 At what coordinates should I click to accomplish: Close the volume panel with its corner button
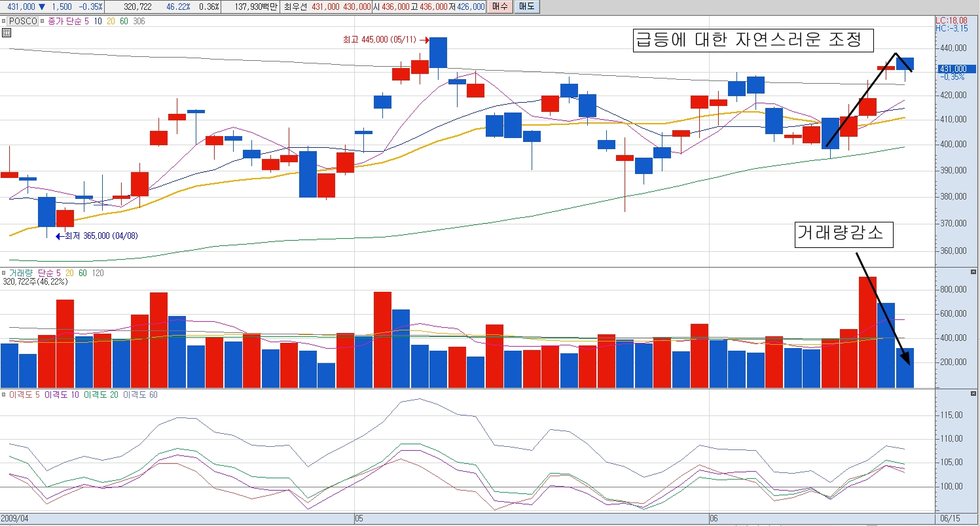point(973,272)
